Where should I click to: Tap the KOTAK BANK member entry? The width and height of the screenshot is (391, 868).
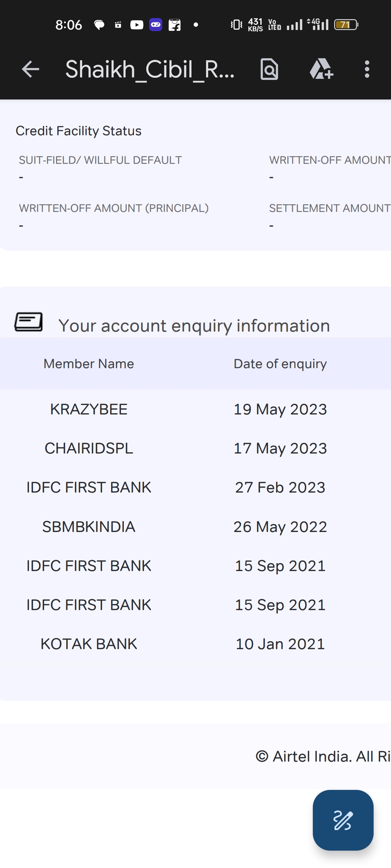(89, 644)
